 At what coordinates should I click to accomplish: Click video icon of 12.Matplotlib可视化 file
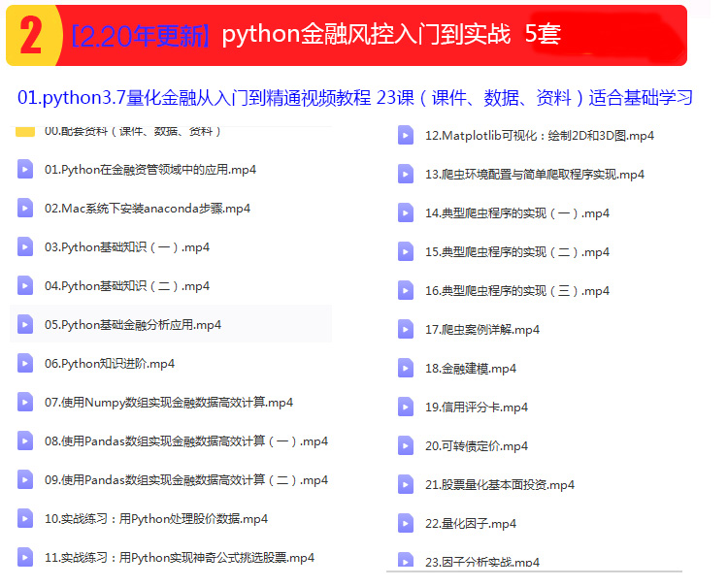(406, 136)
